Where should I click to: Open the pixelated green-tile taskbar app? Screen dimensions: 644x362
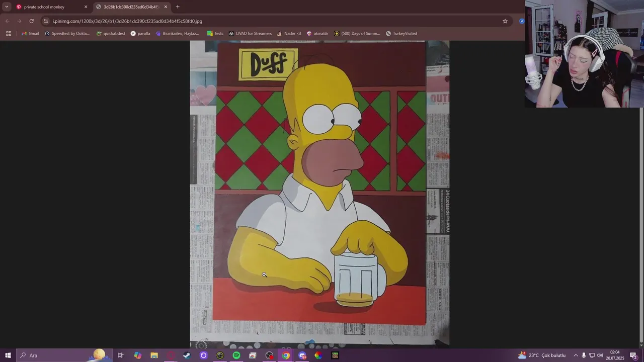coord(335,355)
